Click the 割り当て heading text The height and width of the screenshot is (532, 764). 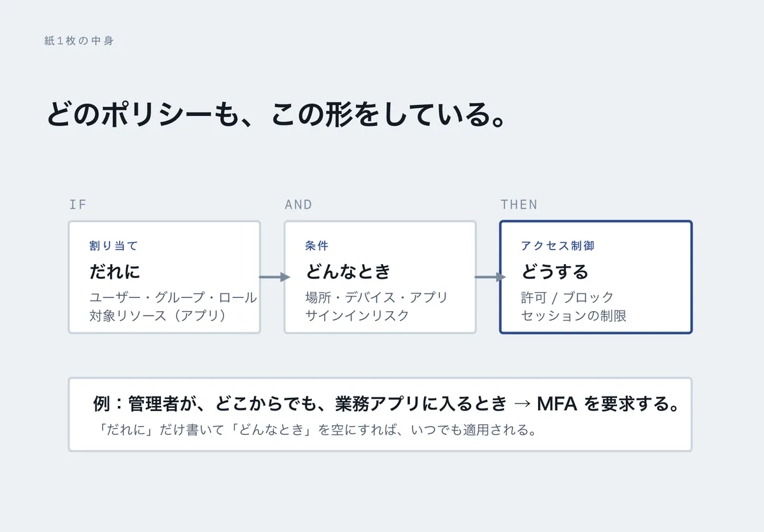coord(114,246)
